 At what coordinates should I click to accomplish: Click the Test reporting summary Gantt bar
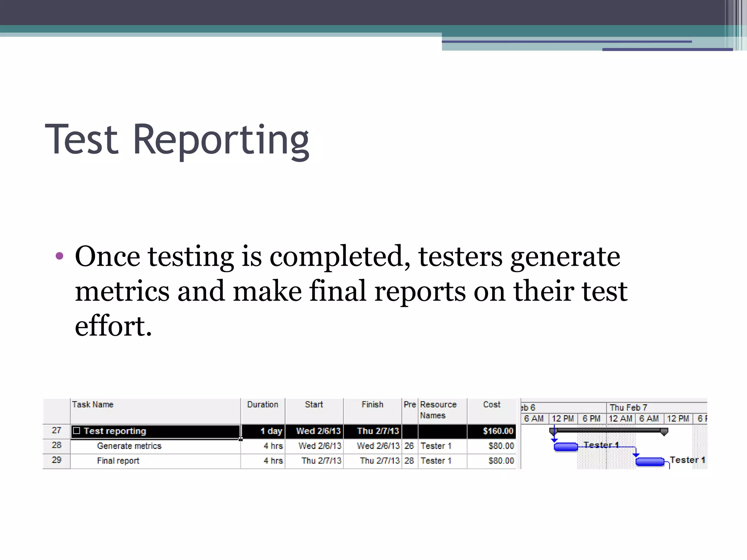tap(608, 431)
